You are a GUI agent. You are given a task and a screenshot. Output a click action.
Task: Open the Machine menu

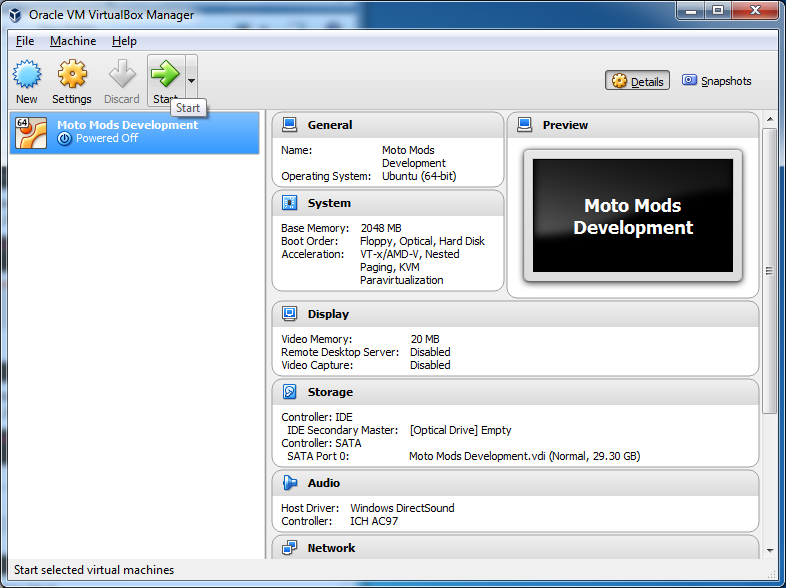point(73,41)
